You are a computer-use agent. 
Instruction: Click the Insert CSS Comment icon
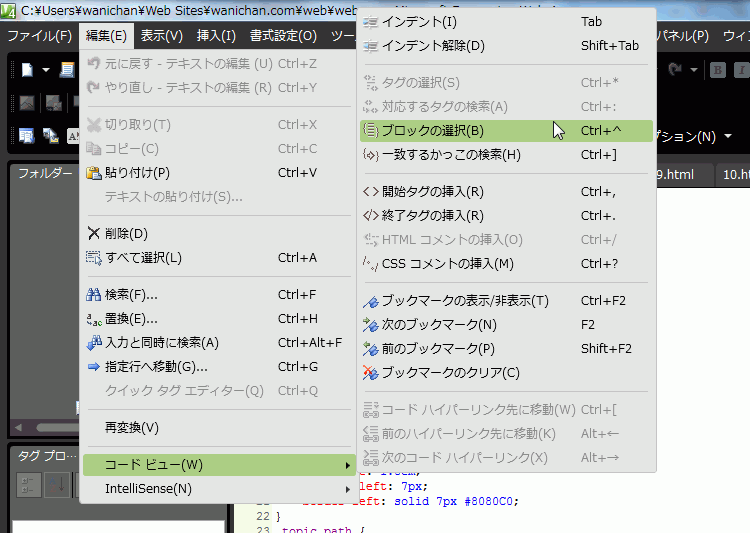click(371, 264)
